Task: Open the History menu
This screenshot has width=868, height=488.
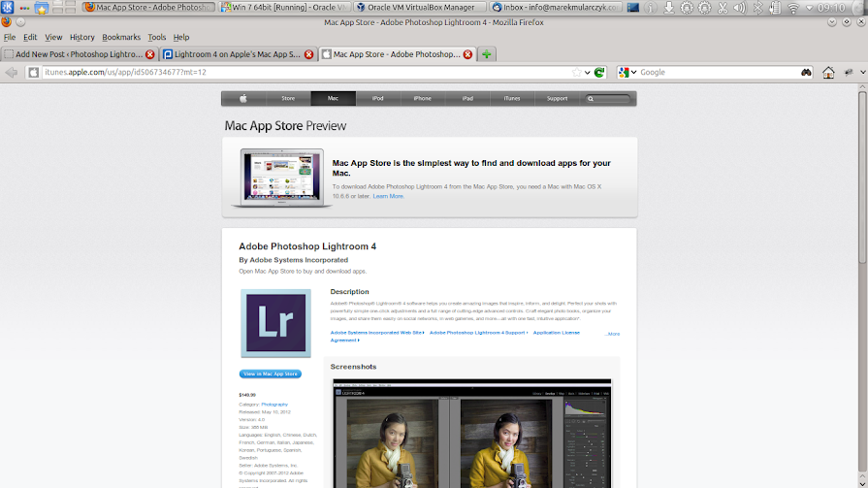Action: pyautogui.click(x=81, y=37)
